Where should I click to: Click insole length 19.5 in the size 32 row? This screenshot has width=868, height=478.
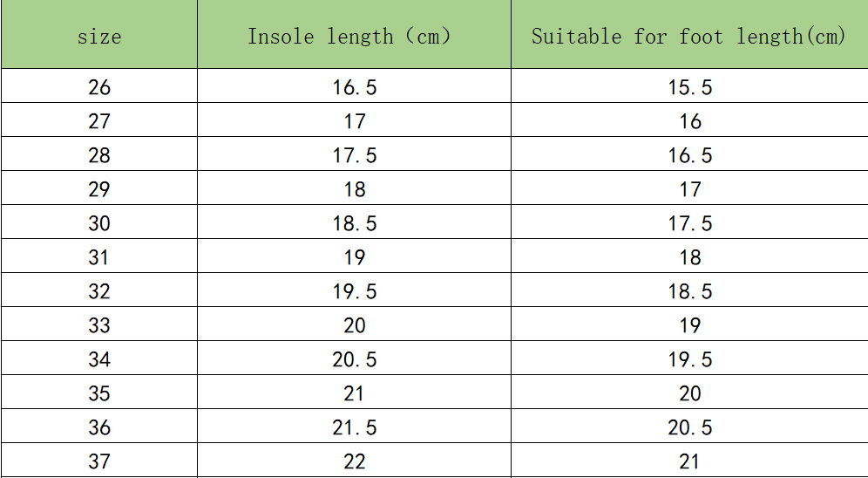point(354,291)
